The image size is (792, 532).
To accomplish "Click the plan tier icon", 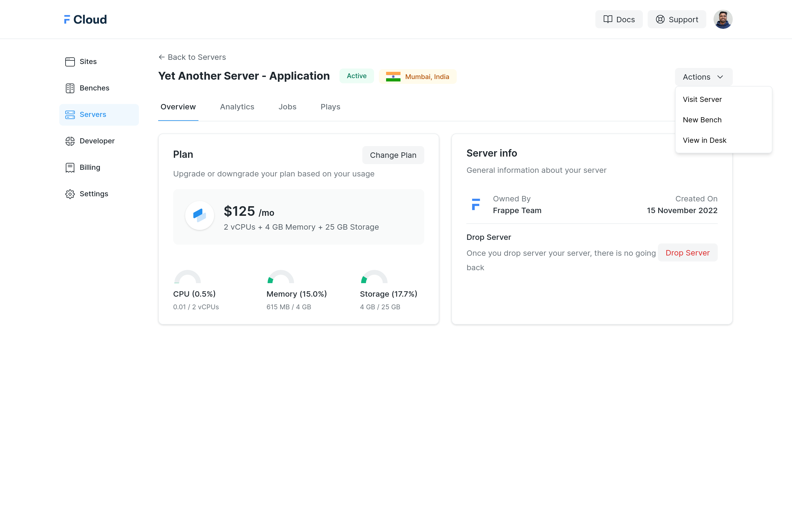I will pos(200,216).
